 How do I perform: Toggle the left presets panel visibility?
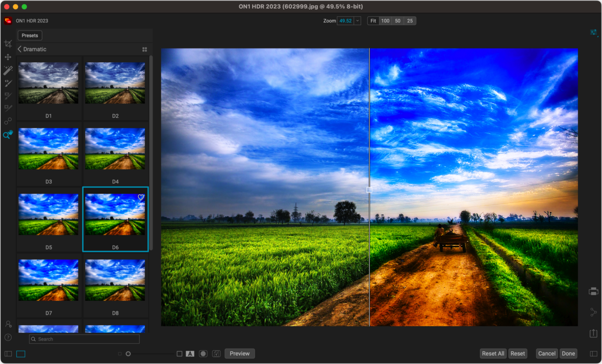8,354
